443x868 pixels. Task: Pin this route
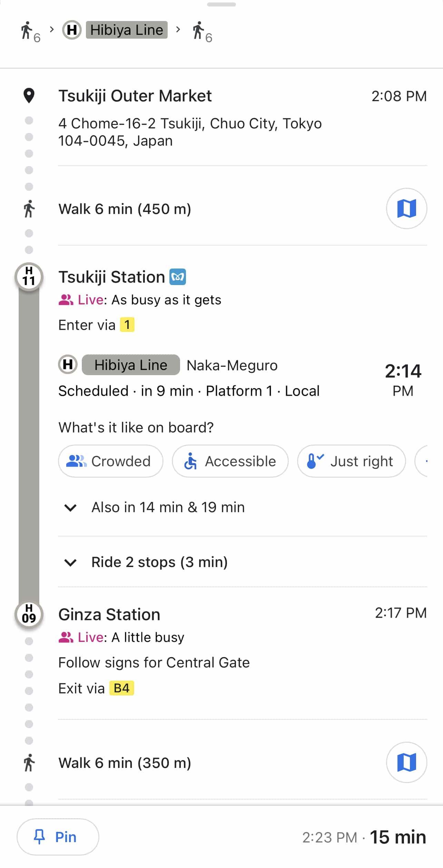coord(58,837)
